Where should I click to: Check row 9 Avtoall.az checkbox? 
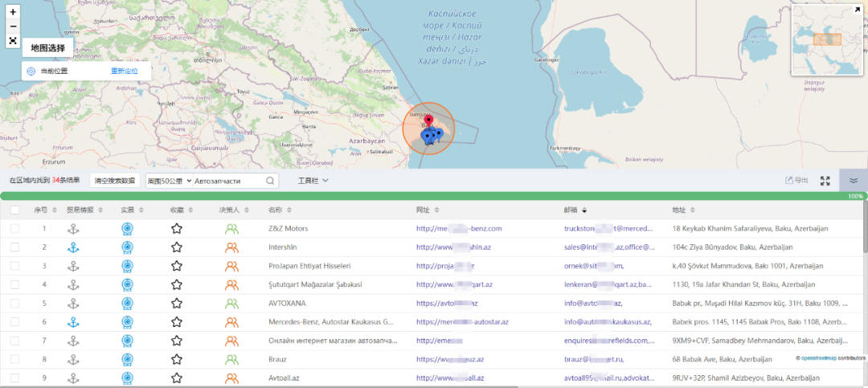point(15,378)
